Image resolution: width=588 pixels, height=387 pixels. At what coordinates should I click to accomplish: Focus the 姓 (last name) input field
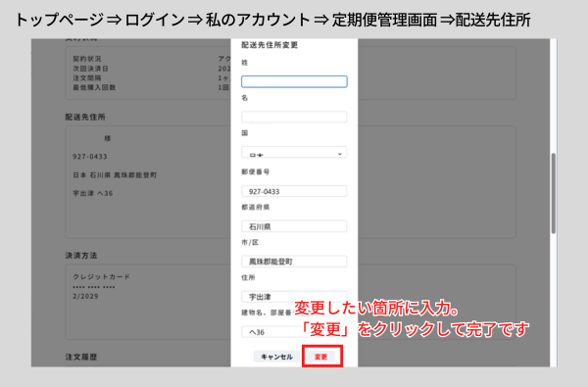[294, 81]
